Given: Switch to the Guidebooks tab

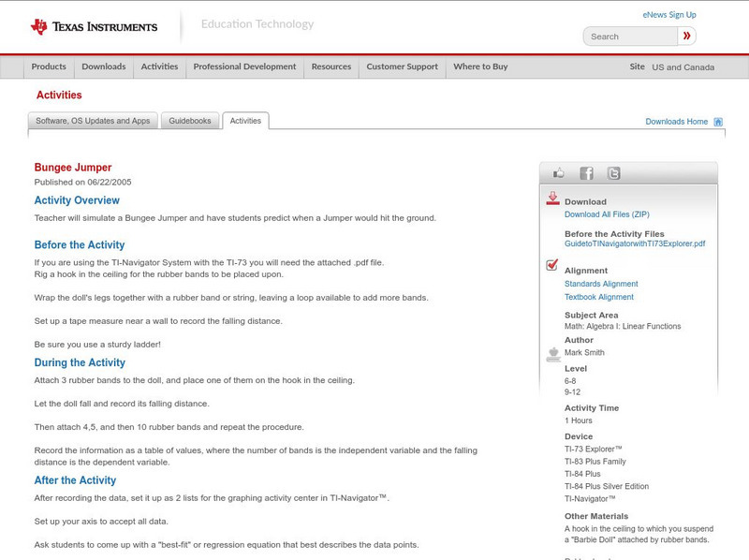Looking at the screenshot, I should (x=190, y=121).
